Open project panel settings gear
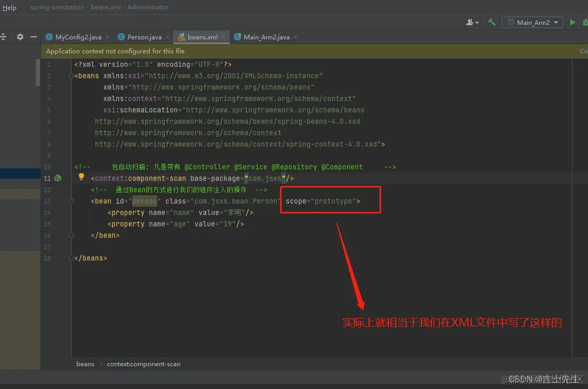Screen dimensions: 588x389 pos(20,37)
